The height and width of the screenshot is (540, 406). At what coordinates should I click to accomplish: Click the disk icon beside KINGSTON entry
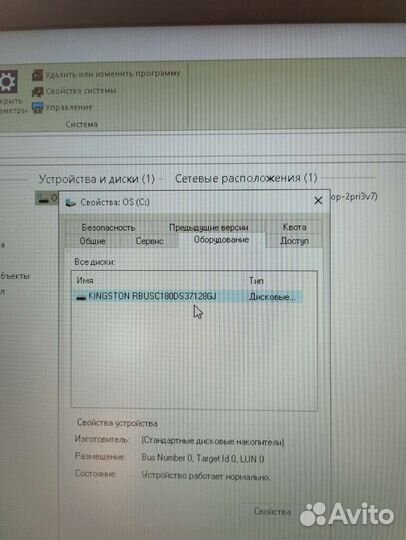point(81,297)
